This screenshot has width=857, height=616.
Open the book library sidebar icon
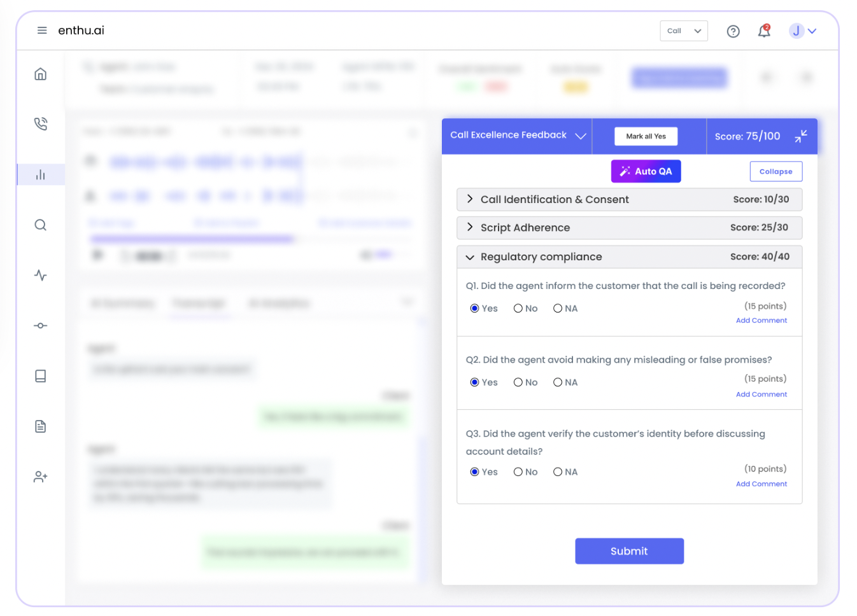(x=41, y=376)
